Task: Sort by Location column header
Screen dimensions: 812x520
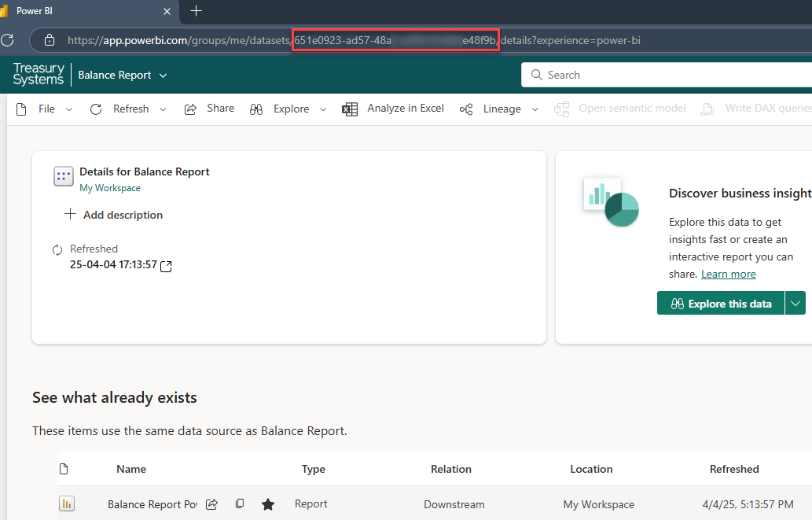Action: coord(591,469)
